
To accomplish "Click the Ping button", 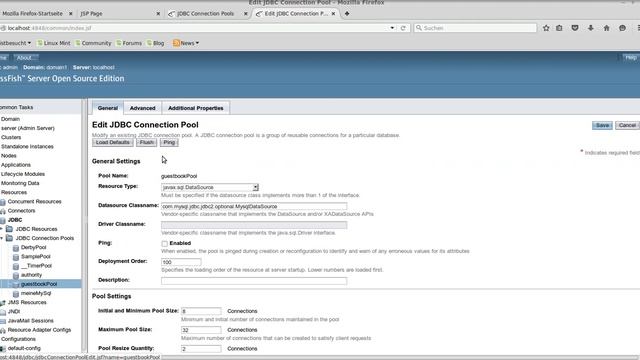I will pos(169,142).
